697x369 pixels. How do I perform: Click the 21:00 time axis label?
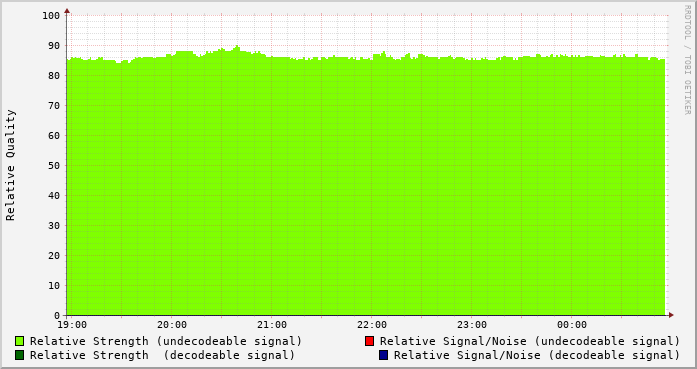272,325
